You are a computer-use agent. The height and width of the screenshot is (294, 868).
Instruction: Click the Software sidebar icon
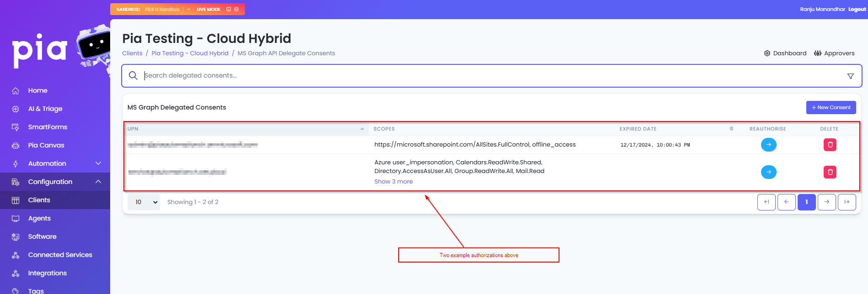(16, 237)
